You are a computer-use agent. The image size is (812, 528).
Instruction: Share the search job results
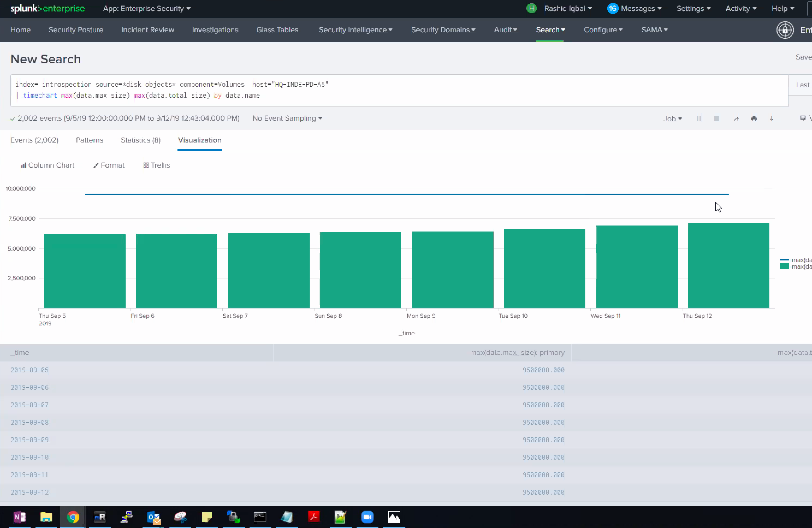(x=736, y=119)
